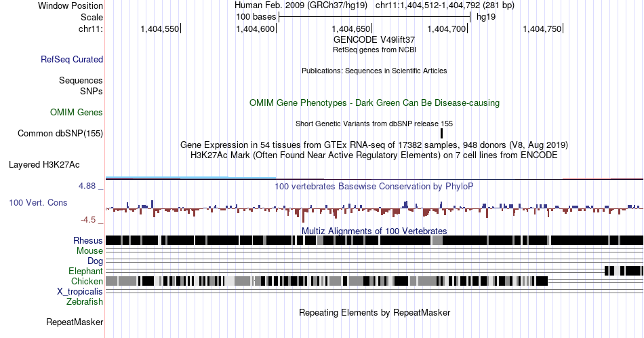Click the Elephant alignment block at right
The height and width of the screenshot is (338, 644).
(x=624, y=271)
